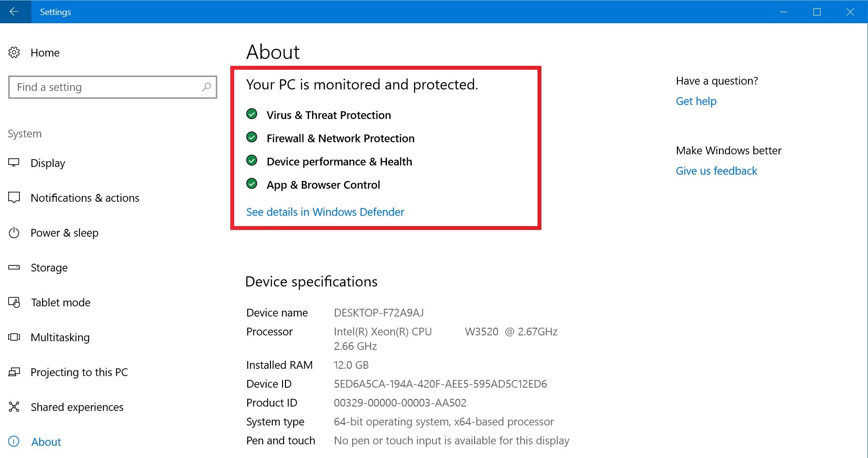Screen dimensions: 868x458
Task: Maximize the Settings window
Action: point(817,12)
